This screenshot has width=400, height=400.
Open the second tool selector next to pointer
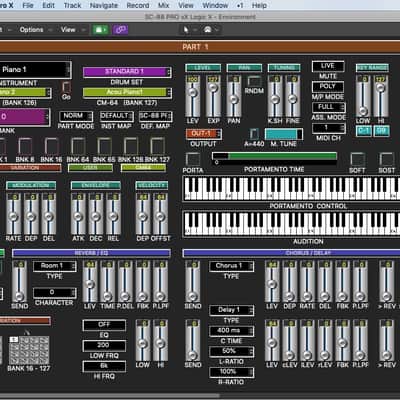point(208,30)
